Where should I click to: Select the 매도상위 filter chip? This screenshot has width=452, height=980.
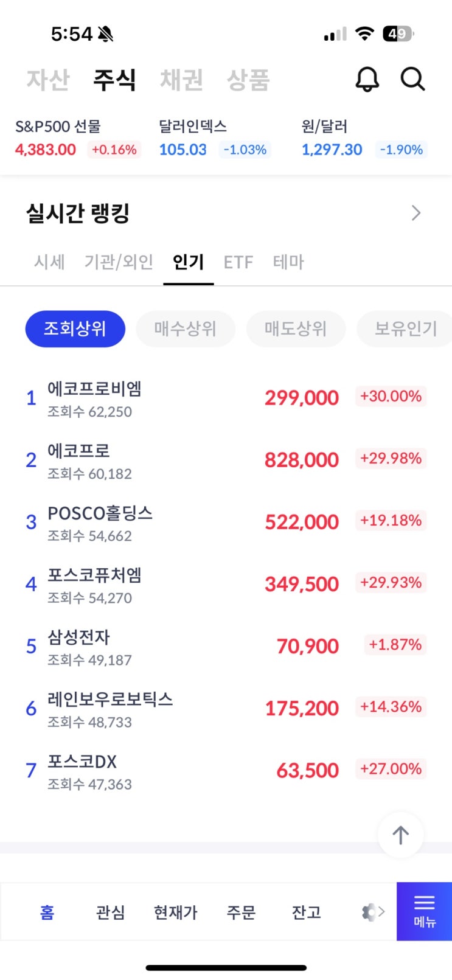tap(296, 329)
